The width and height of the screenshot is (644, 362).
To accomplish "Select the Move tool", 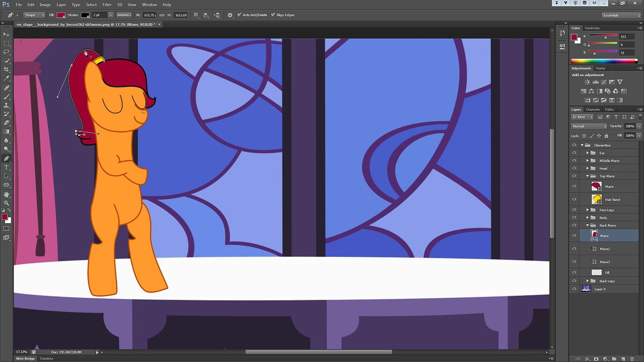I will pos(7,34).
